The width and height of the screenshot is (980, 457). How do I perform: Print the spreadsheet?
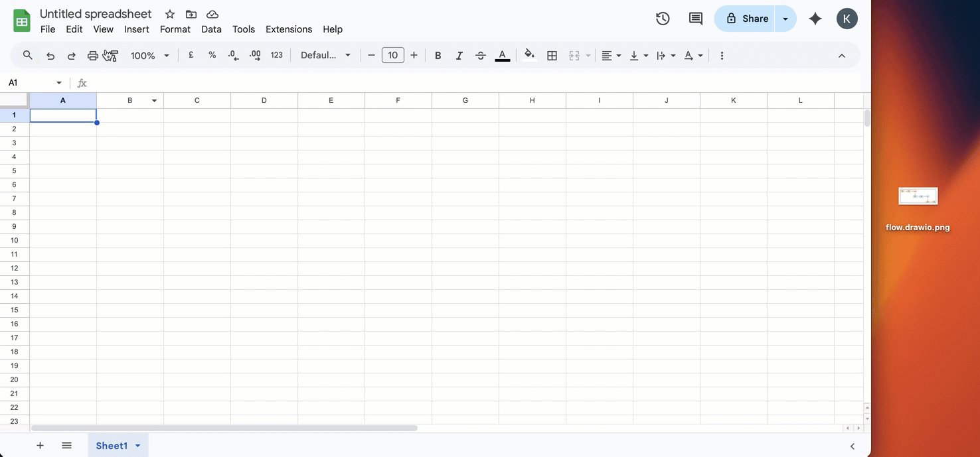(92, 55)
